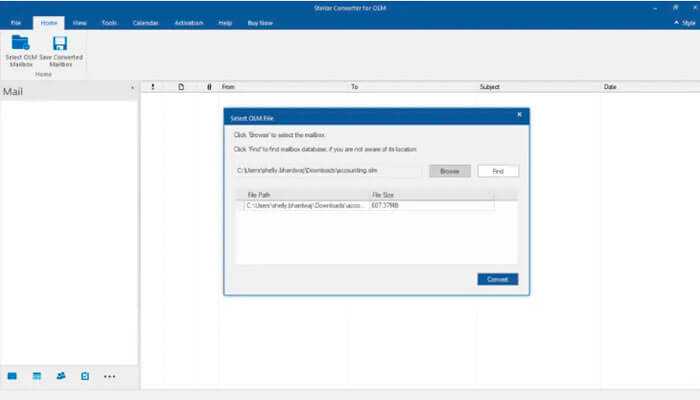Switch to the Tools ribbon tab
The image size is (700, 400).
coord(109,23)
